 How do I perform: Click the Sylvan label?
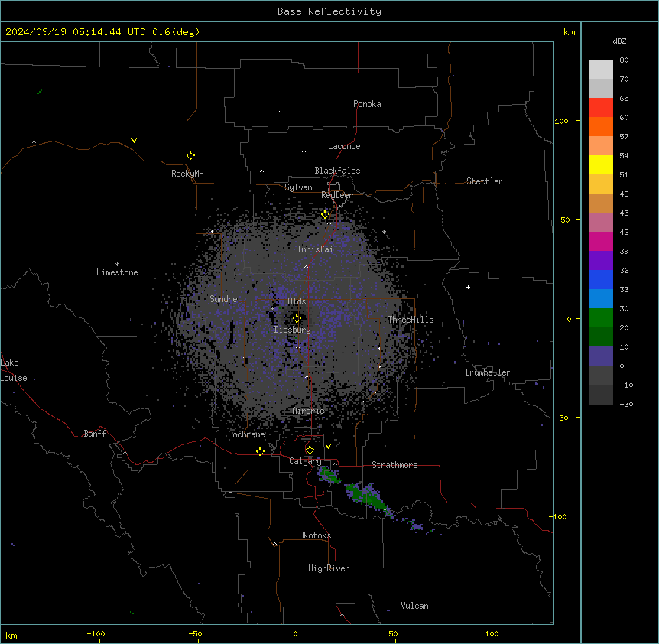[298, 187]
